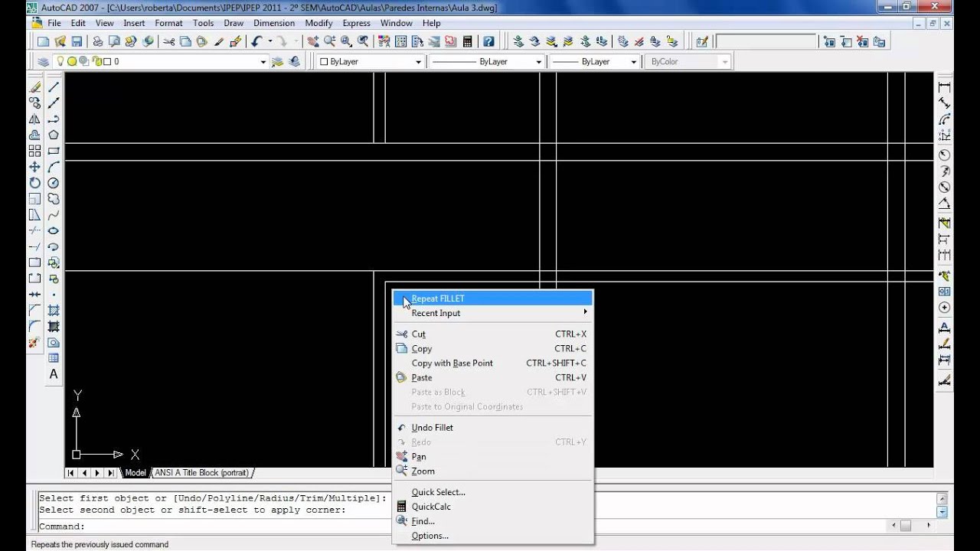Open the QuickCalc calculator toolbar icon
The image size is (980, 551).
click(x=467, y=41)
